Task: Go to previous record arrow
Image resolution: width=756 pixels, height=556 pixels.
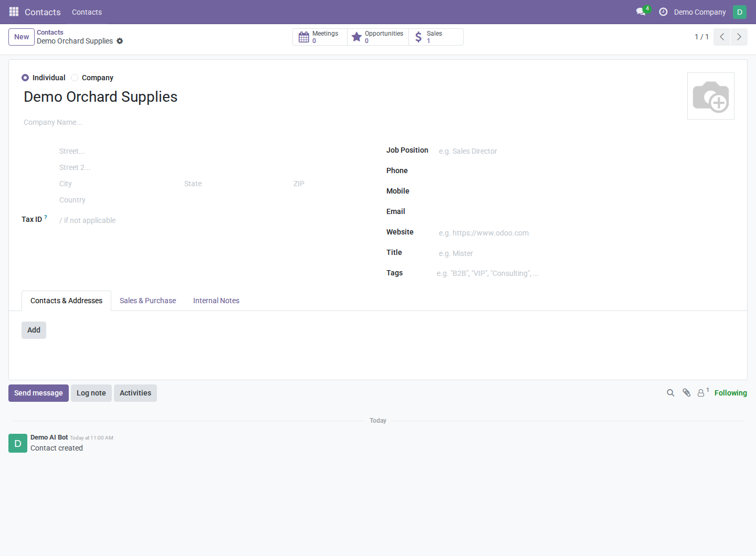Action: click(x=722, y=37)
